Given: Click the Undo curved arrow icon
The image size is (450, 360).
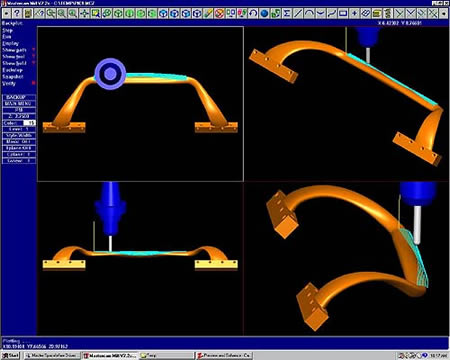Looking at the screenshot, I should click(x=253, y=13).
